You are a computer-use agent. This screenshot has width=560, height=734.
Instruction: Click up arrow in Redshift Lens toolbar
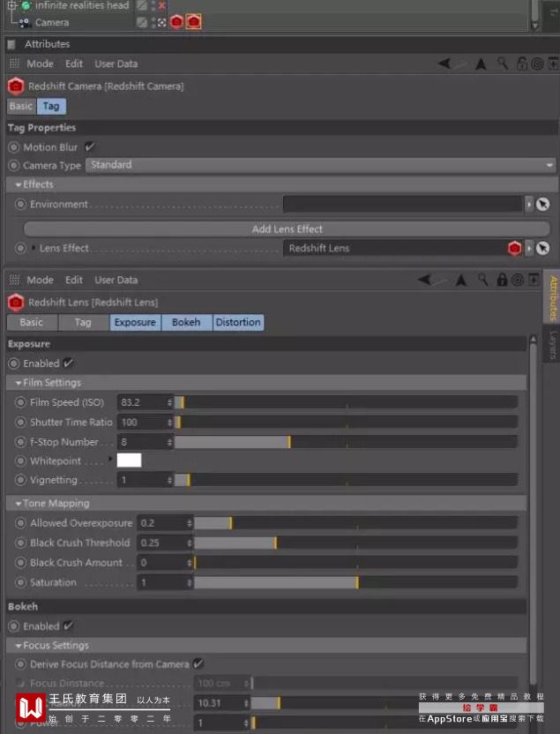[461, 280]
